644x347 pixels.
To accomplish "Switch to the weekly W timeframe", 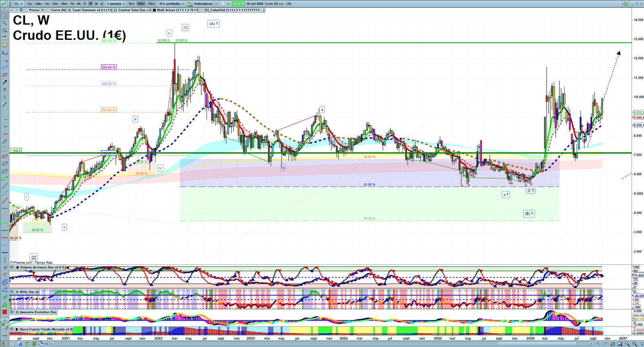I will coord(91,4).
